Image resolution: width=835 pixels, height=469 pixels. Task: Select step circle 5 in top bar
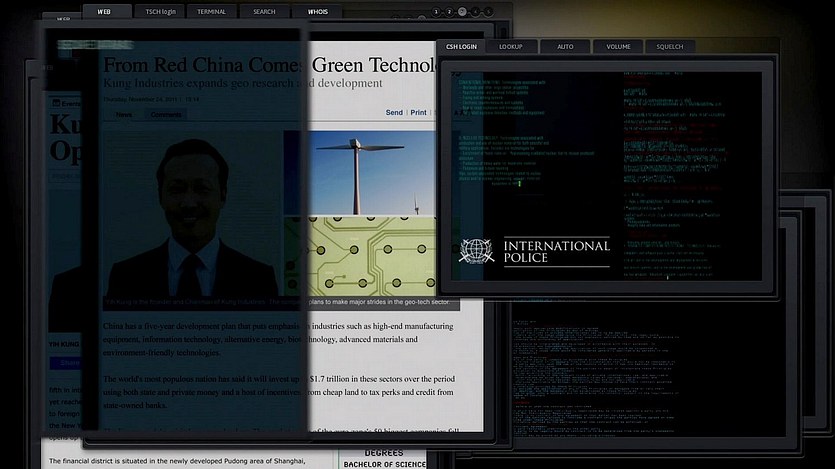488,12
